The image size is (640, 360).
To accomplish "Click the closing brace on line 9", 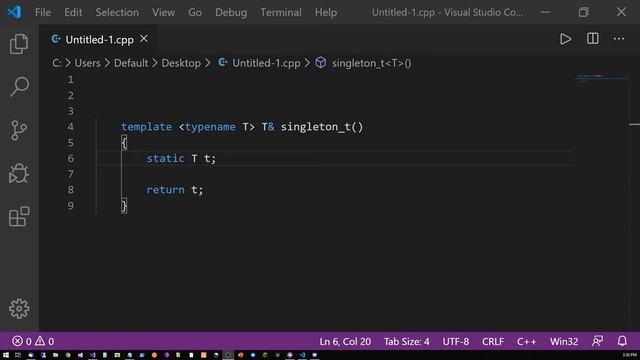I will [124, 206].
